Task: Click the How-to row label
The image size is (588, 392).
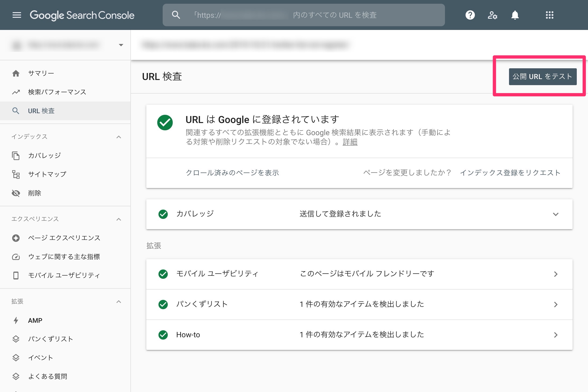Action: pos(188,335)
